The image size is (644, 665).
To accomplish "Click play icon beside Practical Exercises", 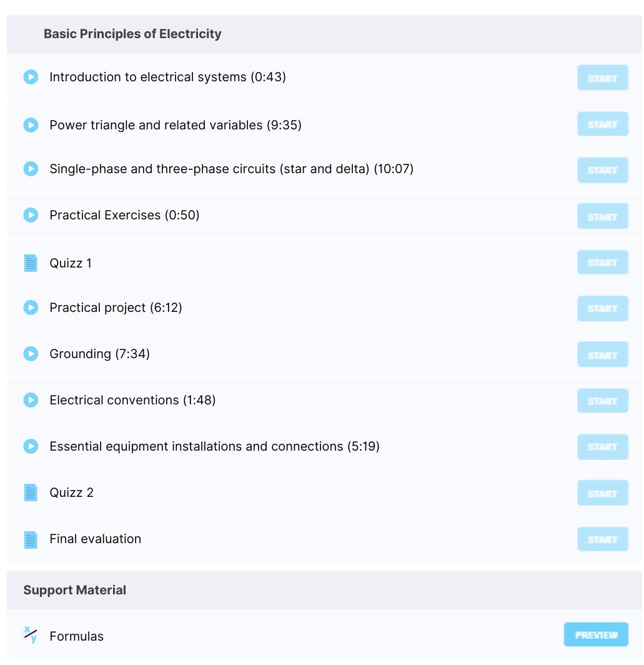I will 31,215.
